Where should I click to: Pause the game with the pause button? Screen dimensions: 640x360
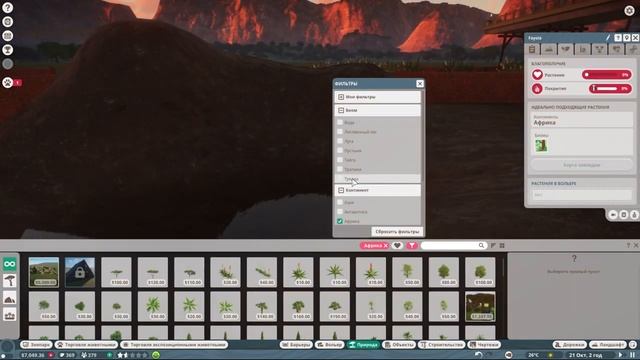[632, 355]
